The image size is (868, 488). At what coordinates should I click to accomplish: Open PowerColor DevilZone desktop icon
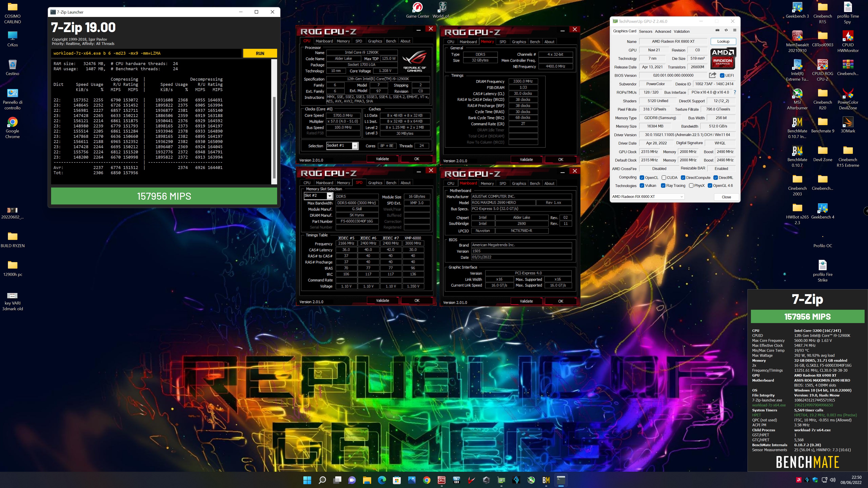(x=848, y=99)
